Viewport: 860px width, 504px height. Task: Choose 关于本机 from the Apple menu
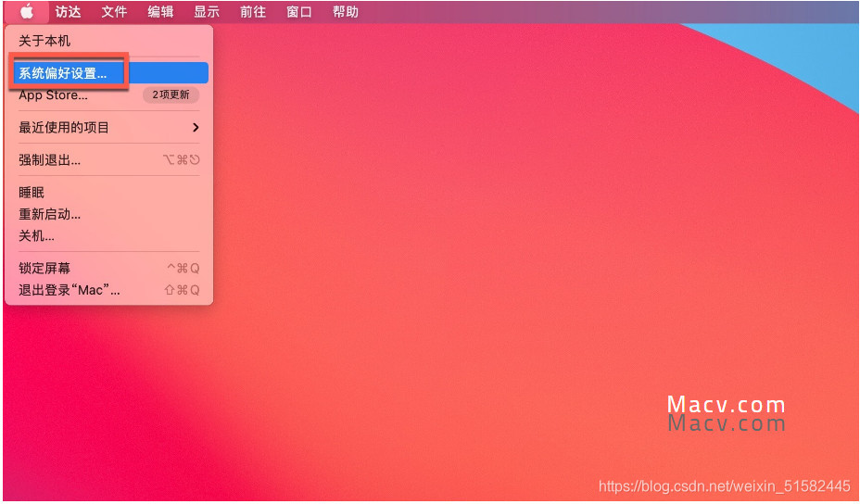click(x=108, y=41)
